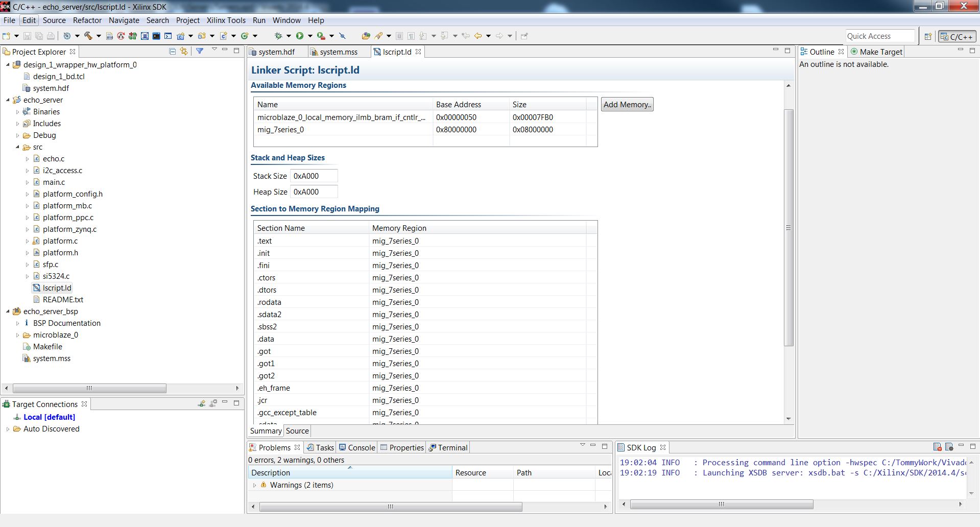Open the Project menu

click(x=187, y=20)
